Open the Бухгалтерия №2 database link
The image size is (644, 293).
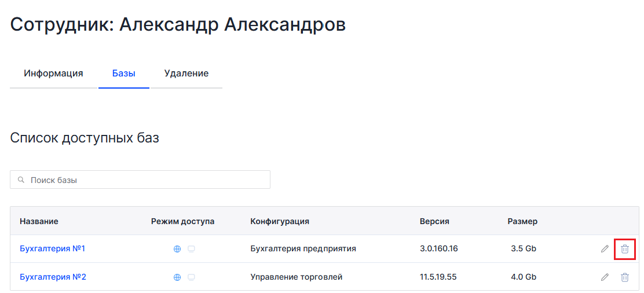pyautogui.click(x=53, y=277)
